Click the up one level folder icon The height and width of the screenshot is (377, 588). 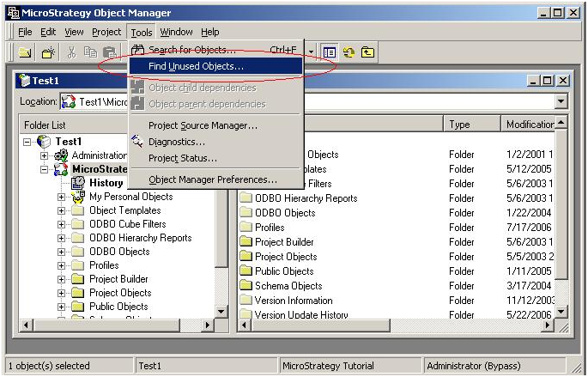367,52
